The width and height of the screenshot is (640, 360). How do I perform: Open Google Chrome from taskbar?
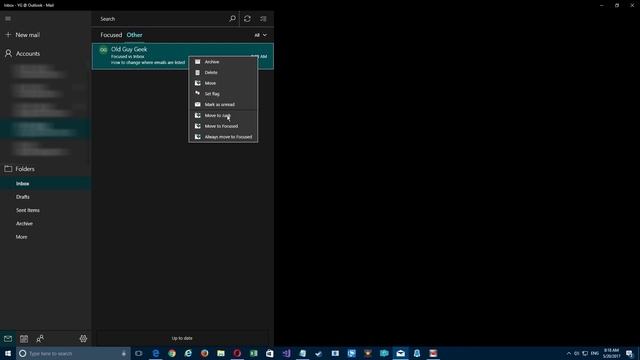pyautogui.click(x=172, y=353)
